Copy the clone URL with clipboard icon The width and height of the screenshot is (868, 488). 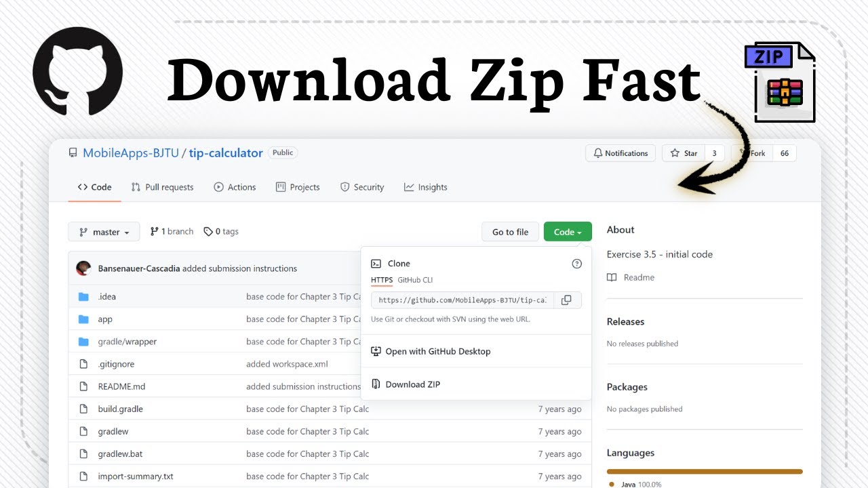pyautogui.click(x=567, y=300)
